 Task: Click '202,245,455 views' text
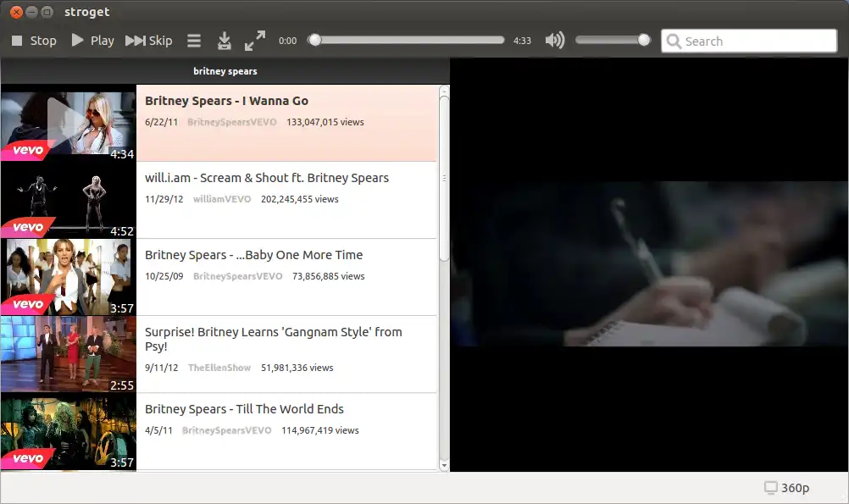(299, 199)
